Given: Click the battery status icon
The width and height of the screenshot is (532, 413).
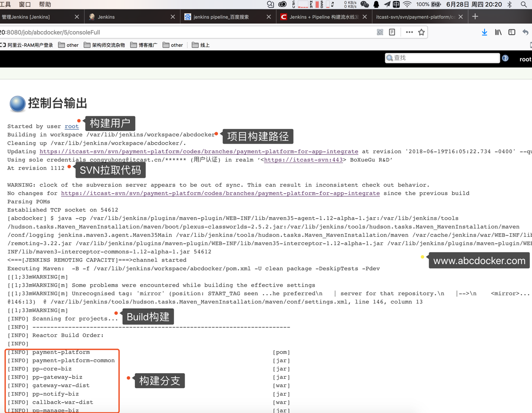Looking at the screenshot, I should point(436,5).
